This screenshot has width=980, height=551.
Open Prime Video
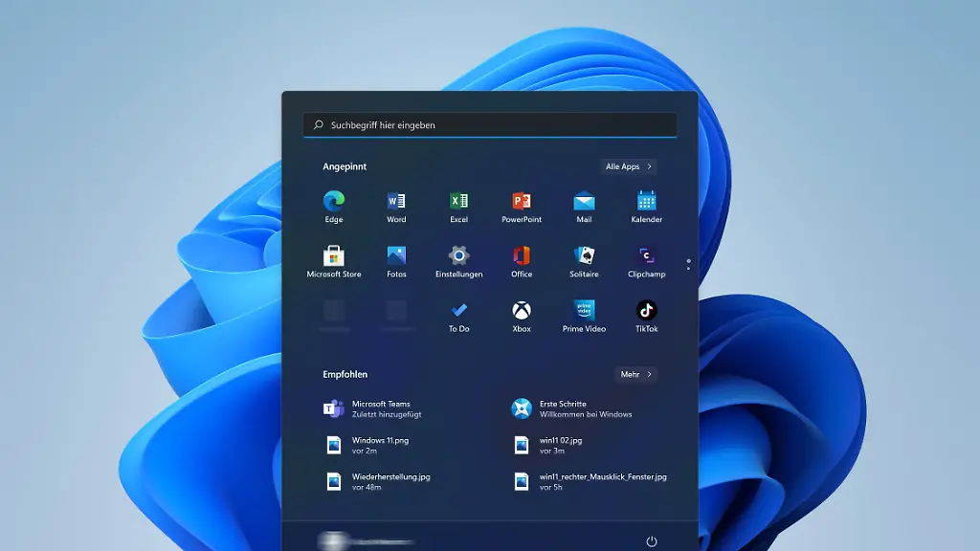(584, 312)
